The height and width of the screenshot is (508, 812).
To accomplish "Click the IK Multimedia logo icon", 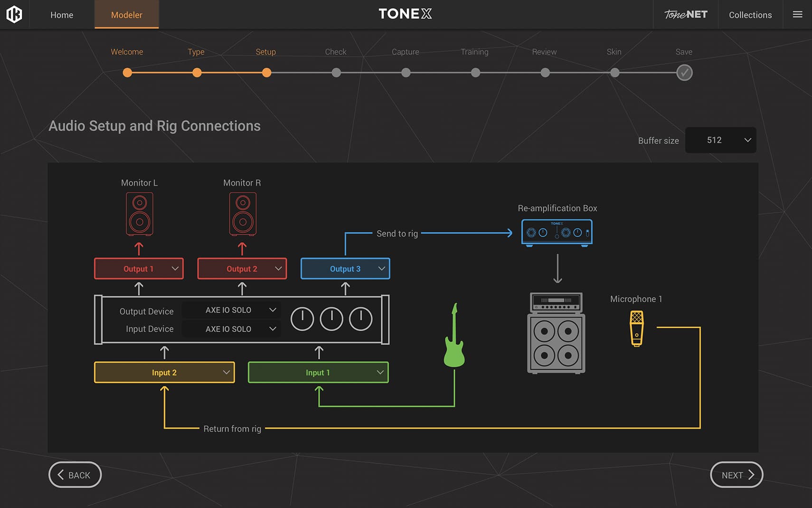I will [14, 14].
